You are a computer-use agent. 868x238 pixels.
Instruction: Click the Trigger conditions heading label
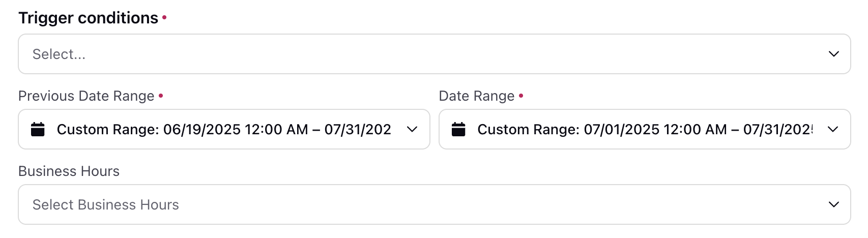(x=89, y=18)
